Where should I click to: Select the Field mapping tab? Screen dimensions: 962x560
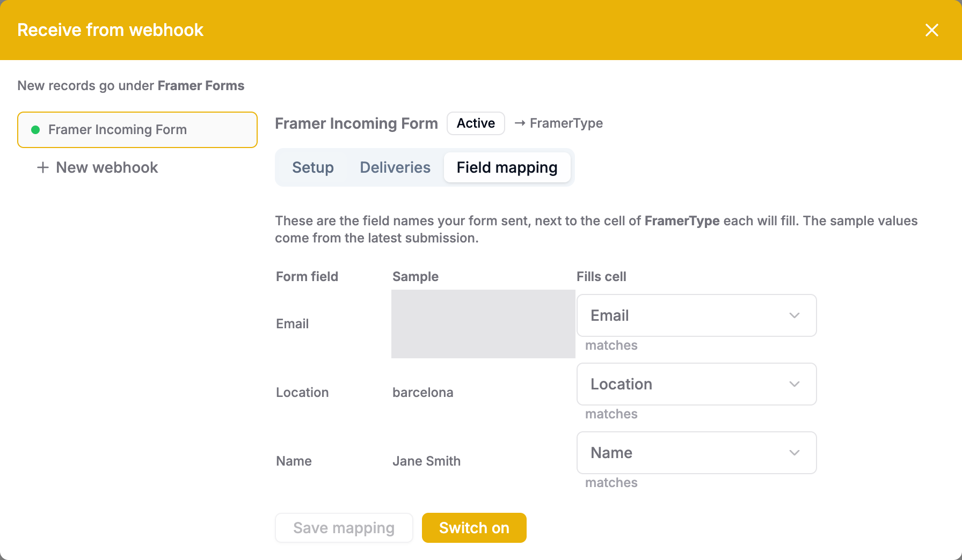point(507,167)
